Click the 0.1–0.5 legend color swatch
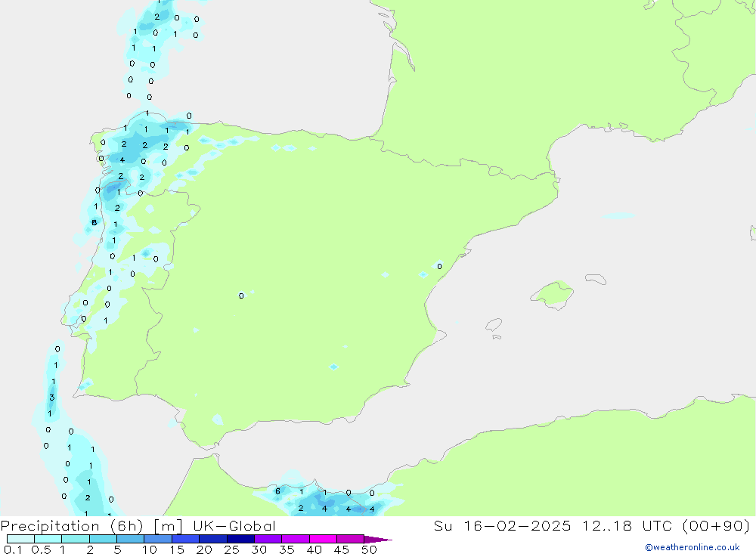The height and width of the screenshot is (554, 756). pyautogui.click(x=20, y=539)
